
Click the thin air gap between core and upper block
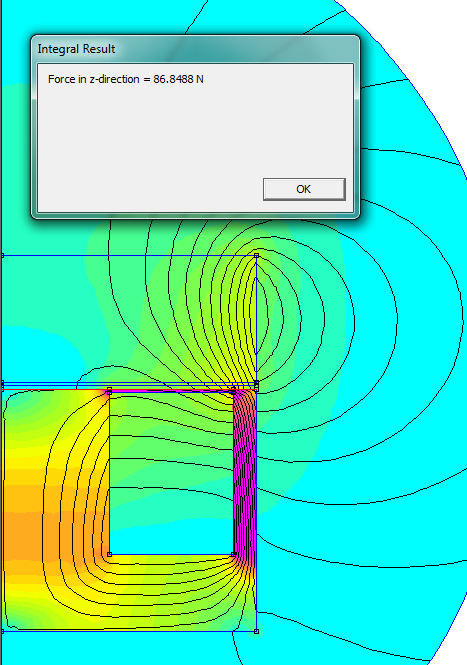[127, 386]
